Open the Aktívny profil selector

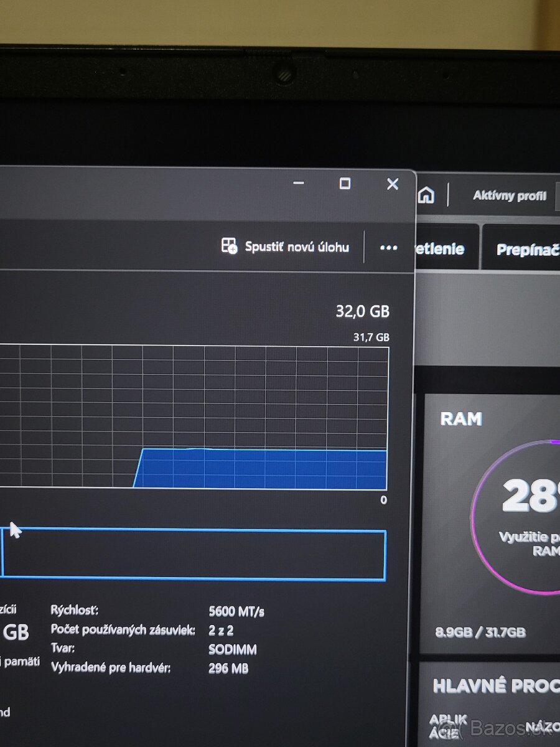510,196
